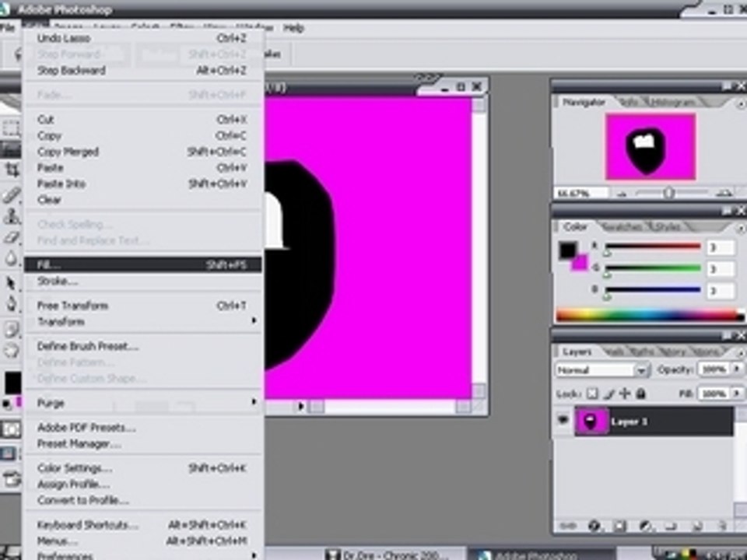The image size is (747, 560).
Task: Click the screen mode icon in toolbox
Action: pyautogui.click(x=9, y=453)
